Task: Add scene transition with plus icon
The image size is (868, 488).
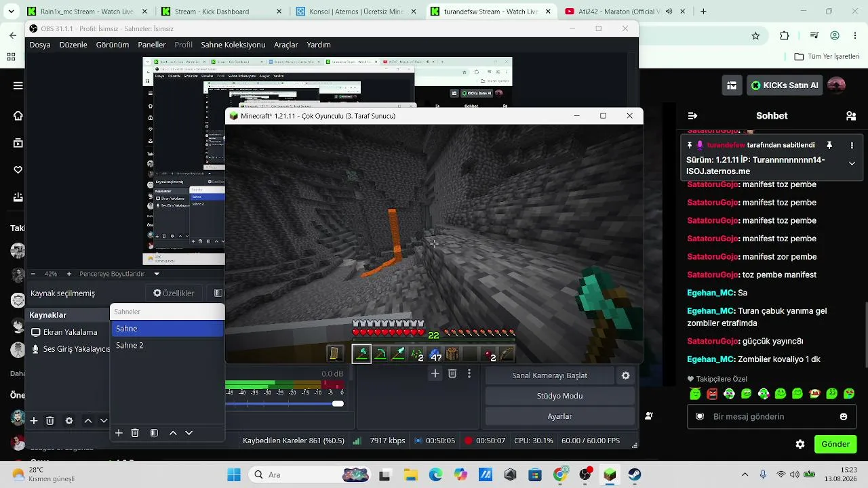Action: 435,373
